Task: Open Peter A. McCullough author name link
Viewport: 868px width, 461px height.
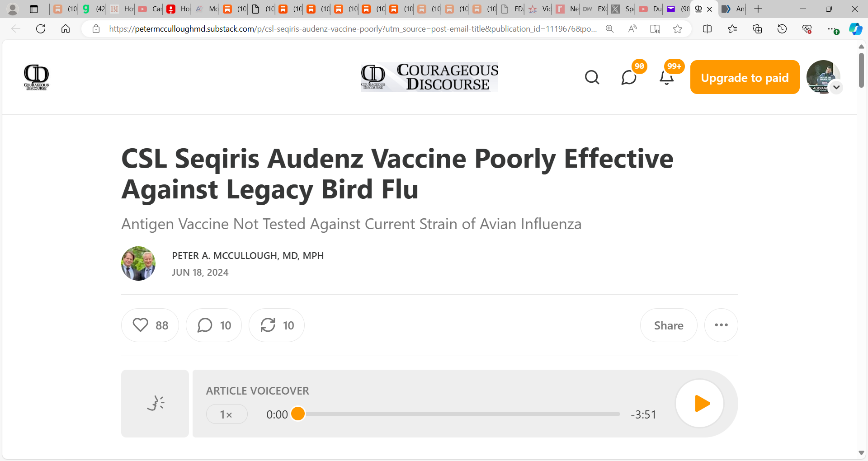Action: (248, 256)
